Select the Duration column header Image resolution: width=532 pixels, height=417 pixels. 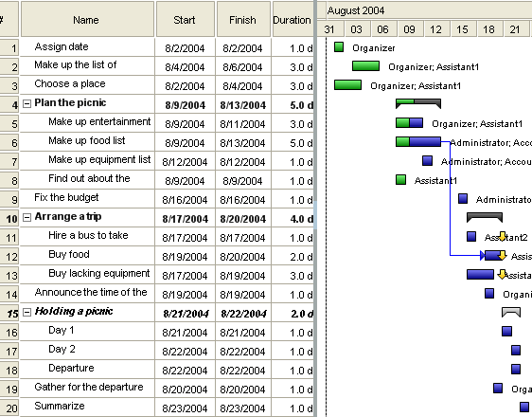pyautogui.click(x=293, y=19)
